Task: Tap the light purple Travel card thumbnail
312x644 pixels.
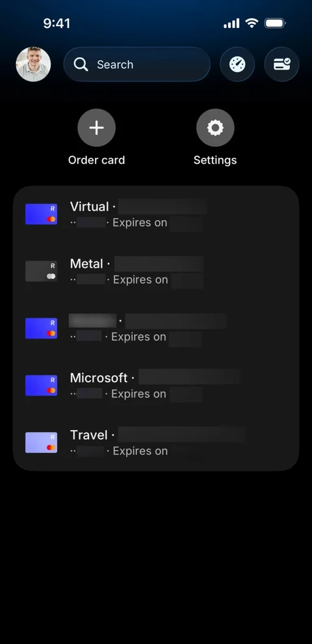Action: [x=41, y=443]
